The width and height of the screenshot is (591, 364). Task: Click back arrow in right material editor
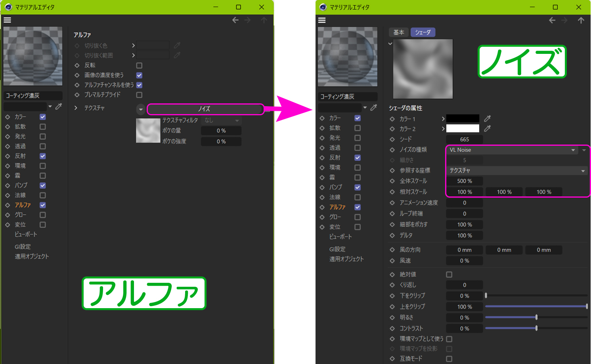552,20
